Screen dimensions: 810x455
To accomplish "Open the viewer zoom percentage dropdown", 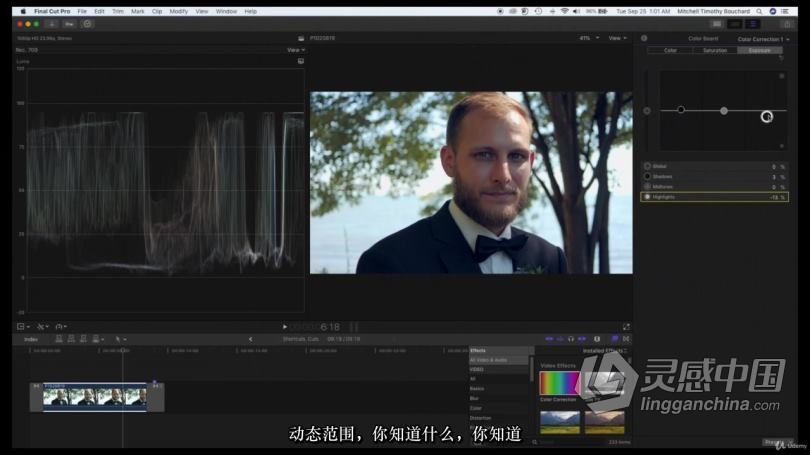I will [x=589, y=38].
